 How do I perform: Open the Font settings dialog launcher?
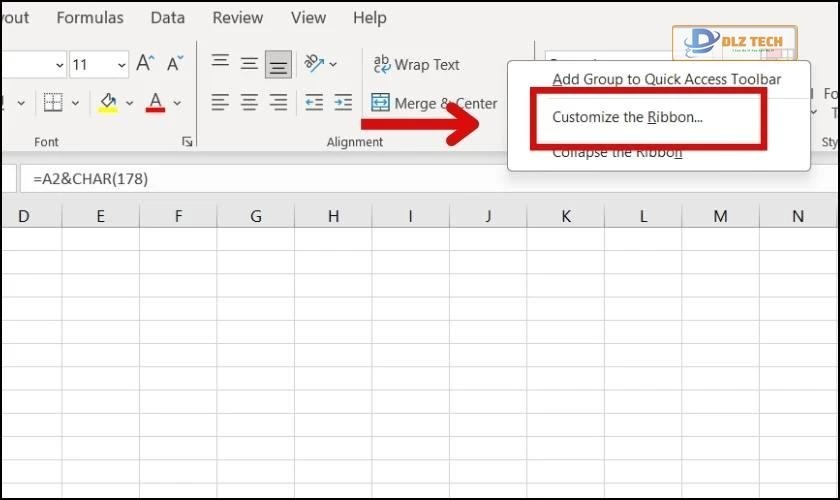[x=187, y=143]
